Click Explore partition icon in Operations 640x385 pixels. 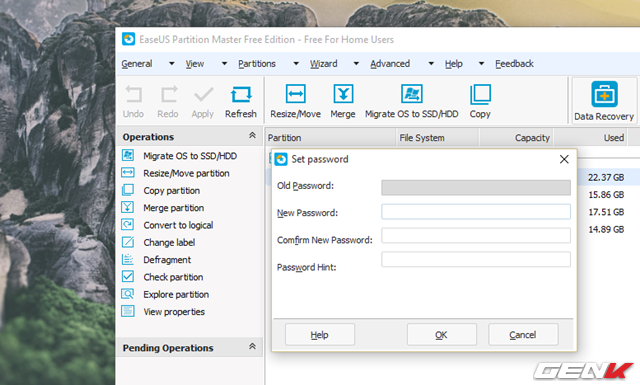tap(128, 294)
